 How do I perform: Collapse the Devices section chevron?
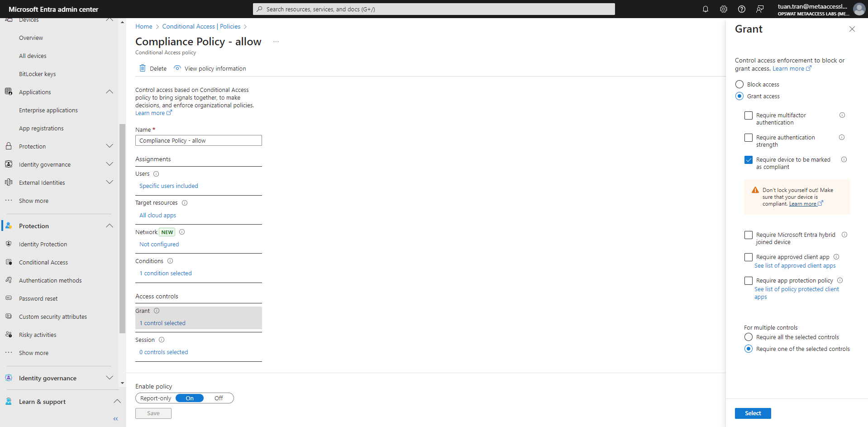point(110,19)
